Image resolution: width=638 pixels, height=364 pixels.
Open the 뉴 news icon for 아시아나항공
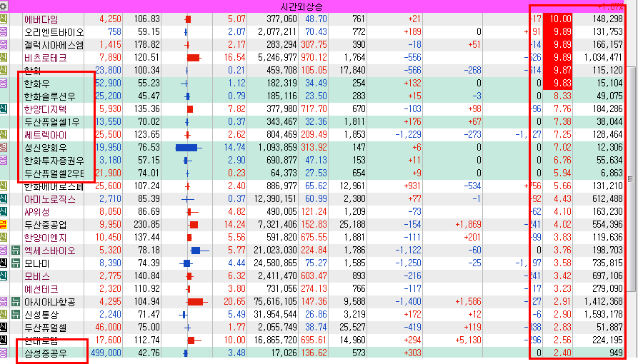(16, 302)
